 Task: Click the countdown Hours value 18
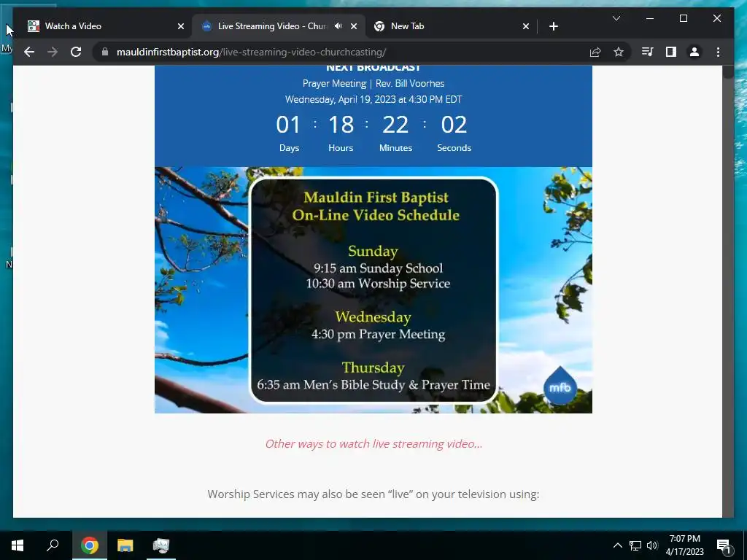point(341,125)
